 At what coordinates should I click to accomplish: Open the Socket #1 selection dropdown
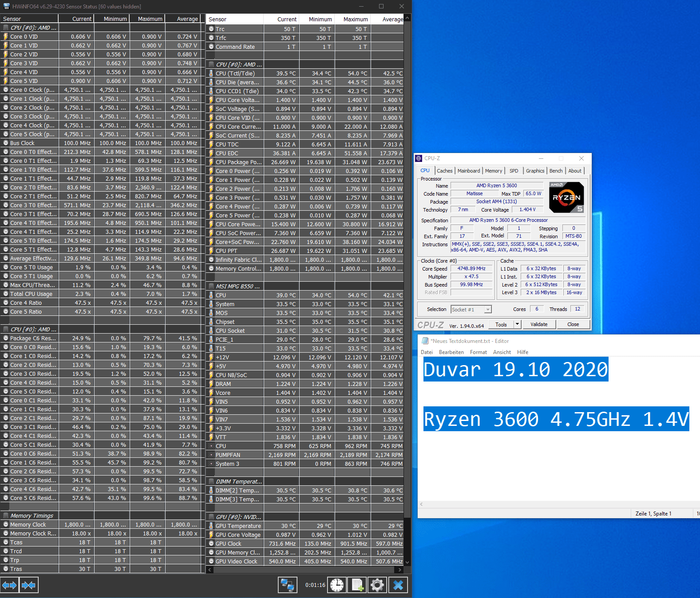[x=471, y=310]
